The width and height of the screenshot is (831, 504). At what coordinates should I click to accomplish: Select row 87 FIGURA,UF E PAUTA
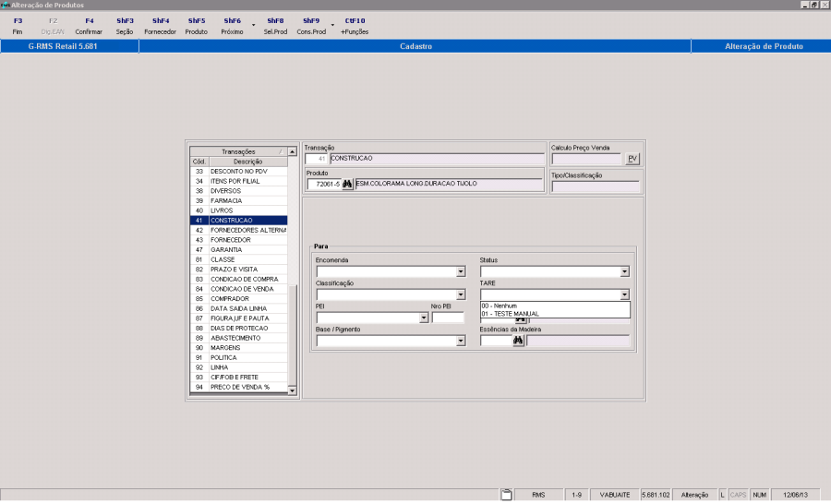coord(238,318)
